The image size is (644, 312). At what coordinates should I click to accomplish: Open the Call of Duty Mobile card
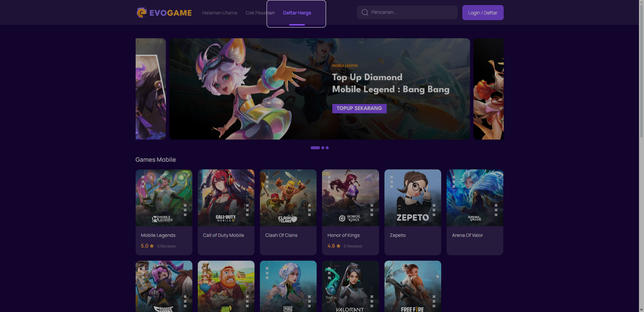pos(226,212)
